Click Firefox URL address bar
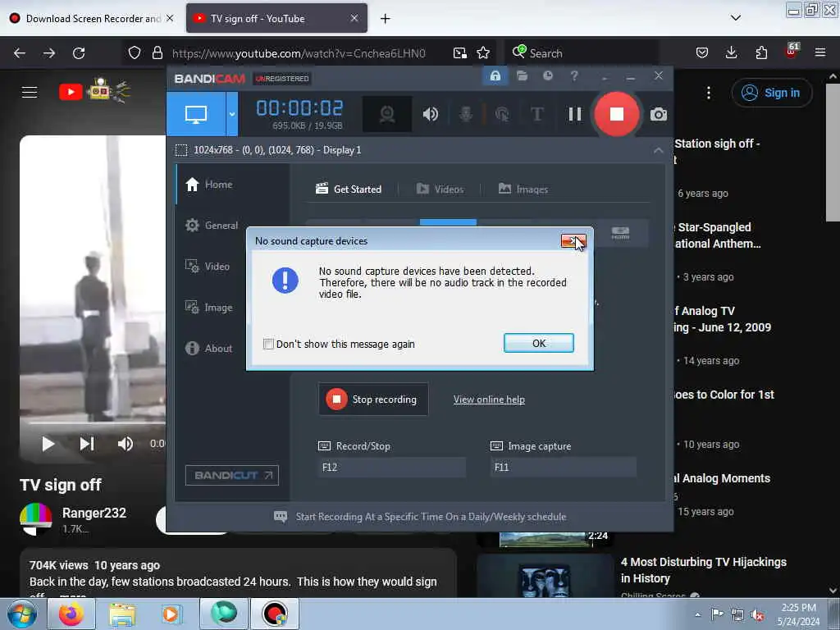Screen dimensions: 840x630 [299, 53]
